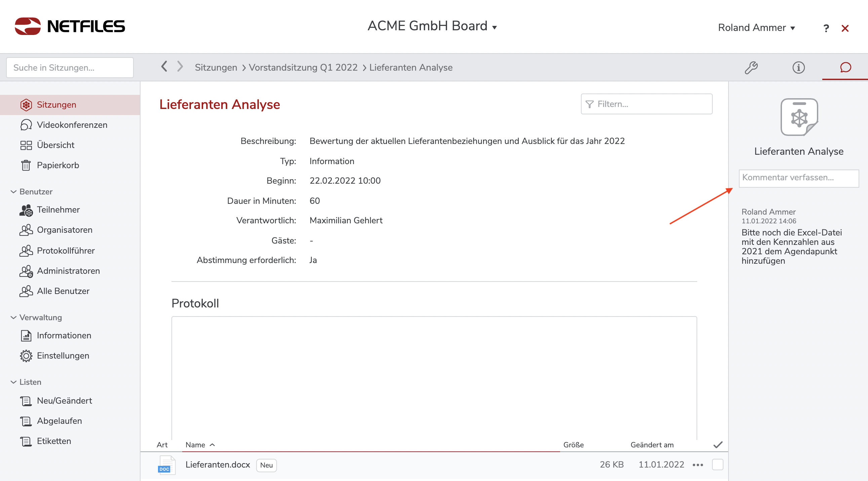Viewport: 868px width, 481px height.
Task: Go forward with right arrow navigation icon
Action: [180, 66]
